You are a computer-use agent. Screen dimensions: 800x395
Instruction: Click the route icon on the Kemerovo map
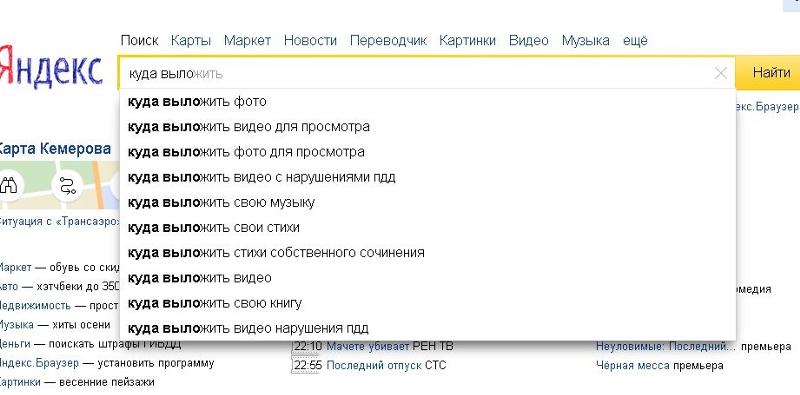point(67,186)
